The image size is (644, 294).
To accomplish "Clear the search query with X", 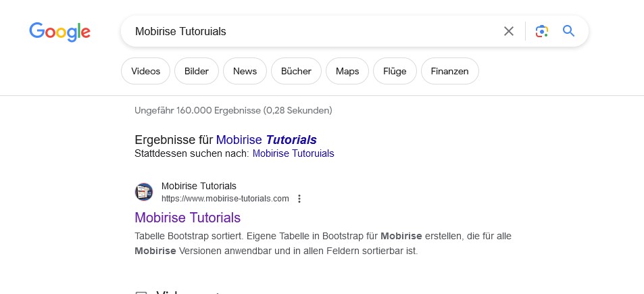I will coord(509,31).
